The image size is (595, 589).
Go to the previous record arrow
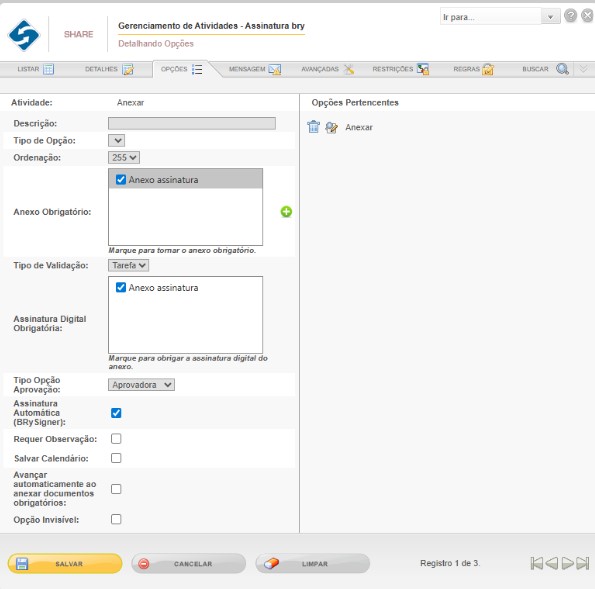coord(552,563)
